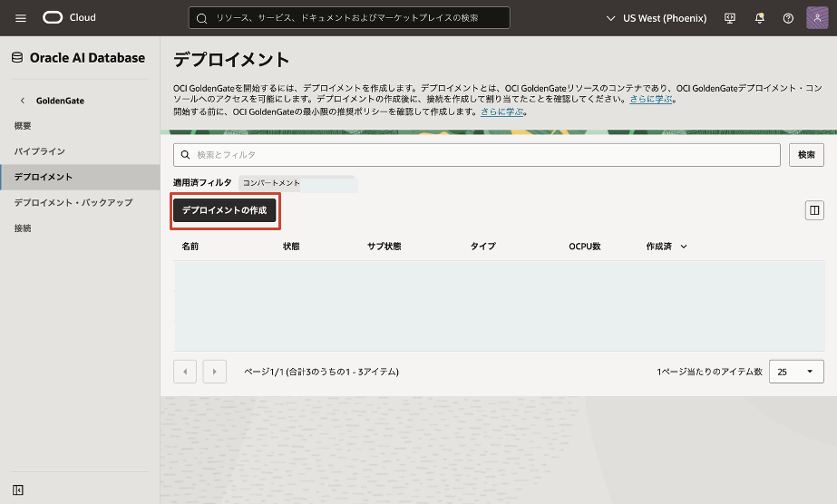Open first さらに学ぶ link about deployments

(651, 99)
